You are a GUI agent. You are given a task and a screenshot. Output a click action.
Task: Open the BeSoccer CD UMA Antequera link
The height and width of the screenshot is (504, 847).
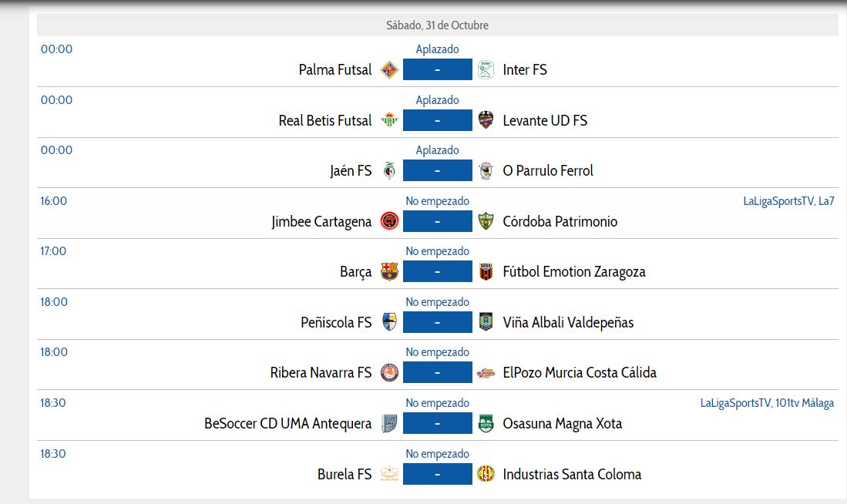pyautogui.click(x=287, y=423)
